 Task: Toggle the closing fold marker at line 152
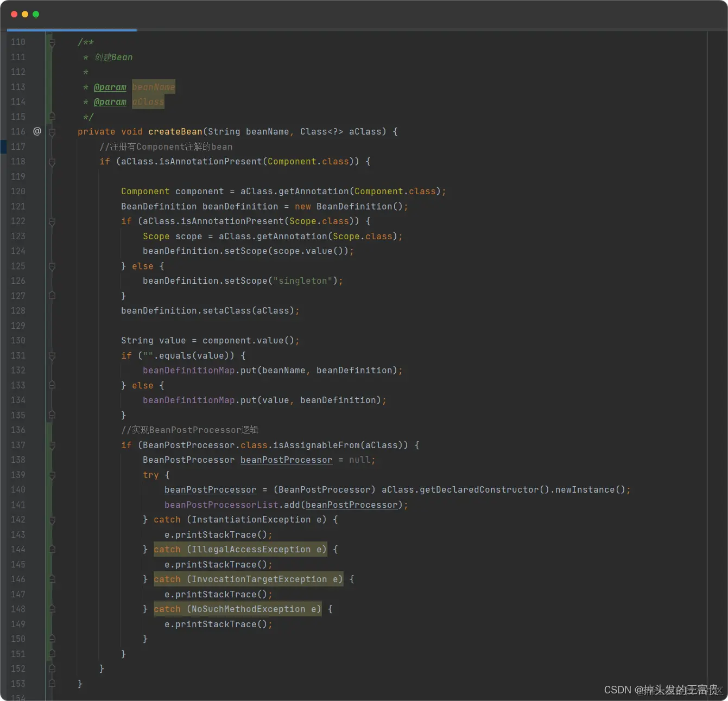[x=52, y=669]
